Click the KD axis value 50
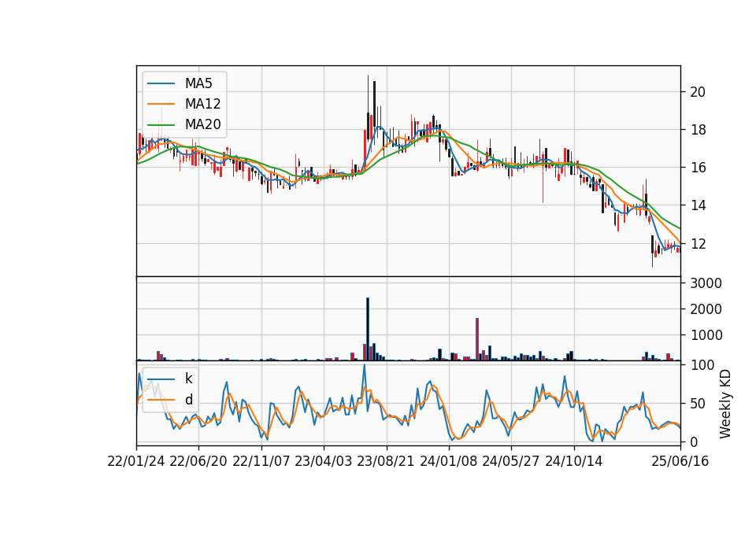Viewport: 756px width, 543px height. click(698, 404)
